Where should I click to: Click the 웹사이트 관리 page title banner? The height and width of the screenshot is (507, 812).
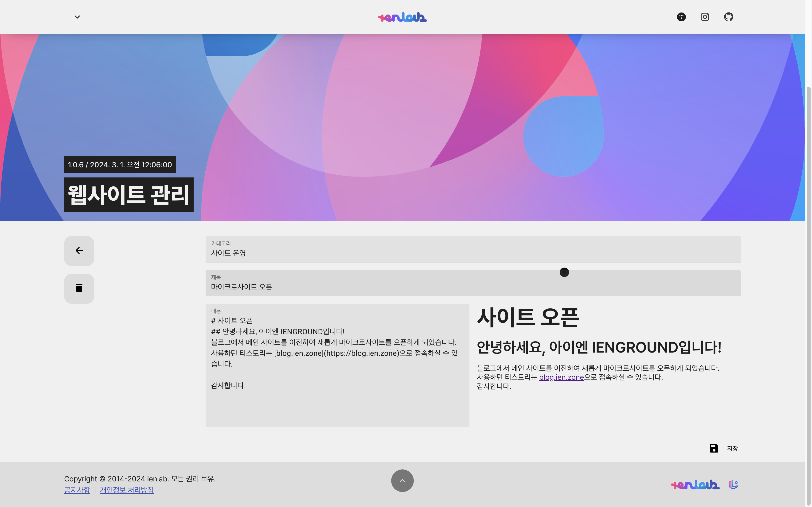129,195
